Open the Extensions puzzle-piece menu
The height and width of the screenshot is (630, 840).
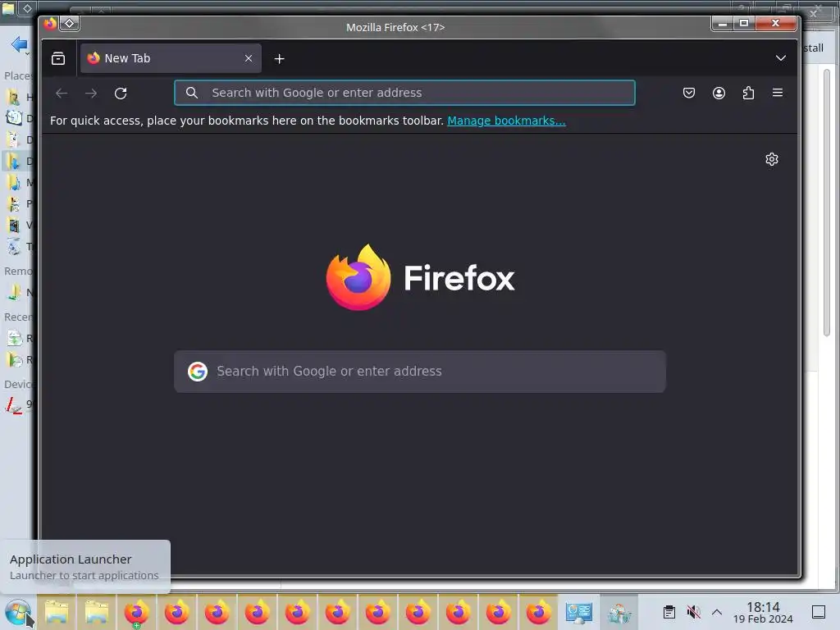click(748, 94)
